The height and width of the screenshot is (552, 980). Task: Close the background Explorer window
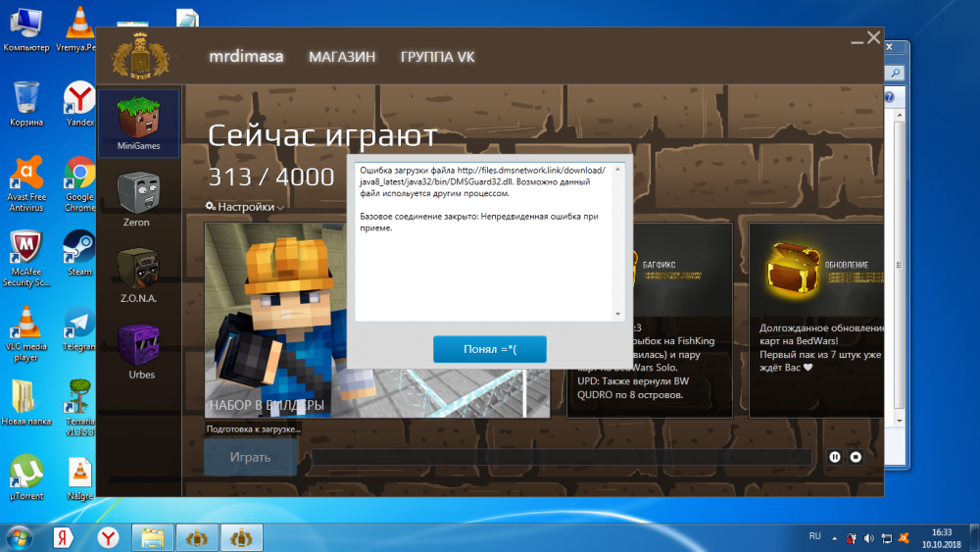(x=891, y=47)
